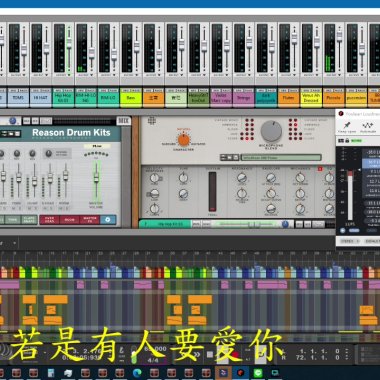Click the large Microphone Blend knob
The height and width of the screenshot is (380, 380).
[x=271, y=131]
